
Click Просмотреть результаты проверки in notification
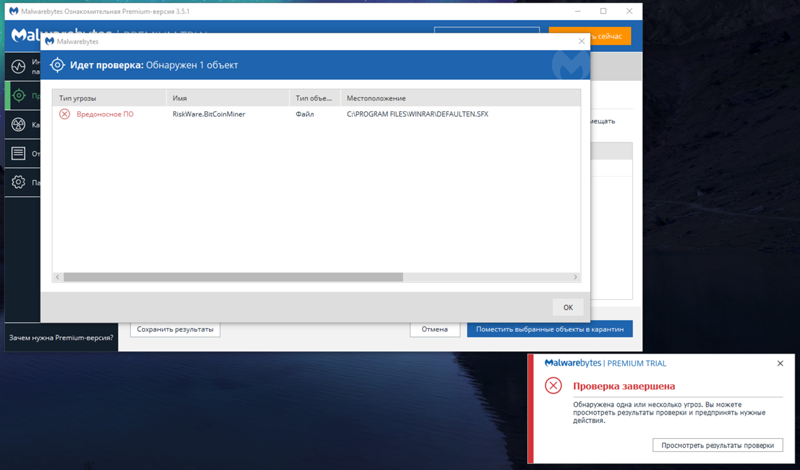tap(717, 445)
